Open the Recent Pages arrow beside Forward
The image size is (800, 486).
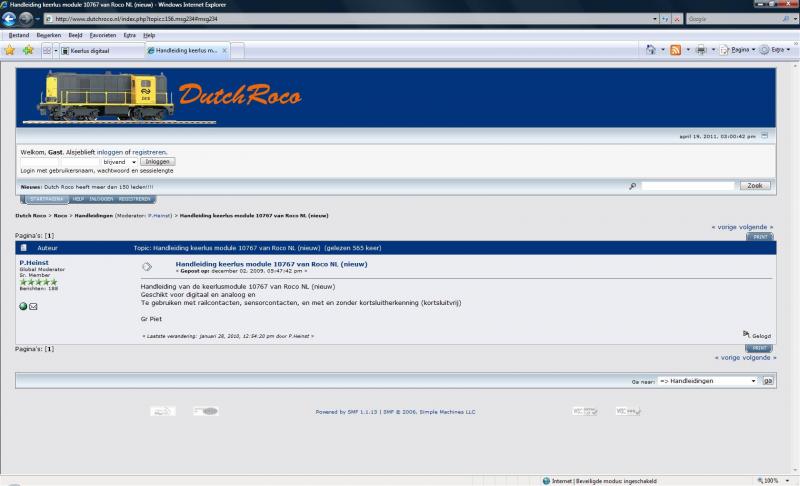pos(38,19)
